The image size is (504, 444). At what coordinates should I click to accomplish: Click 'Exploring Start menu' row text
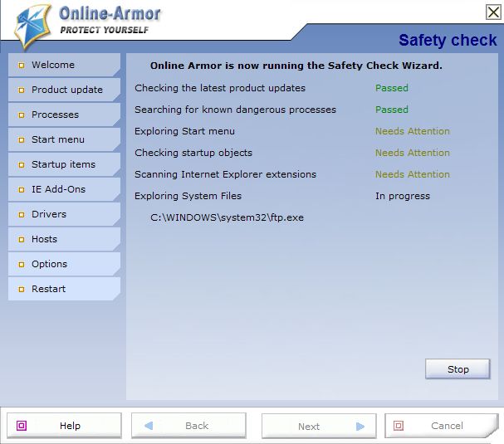coord(184,131)
